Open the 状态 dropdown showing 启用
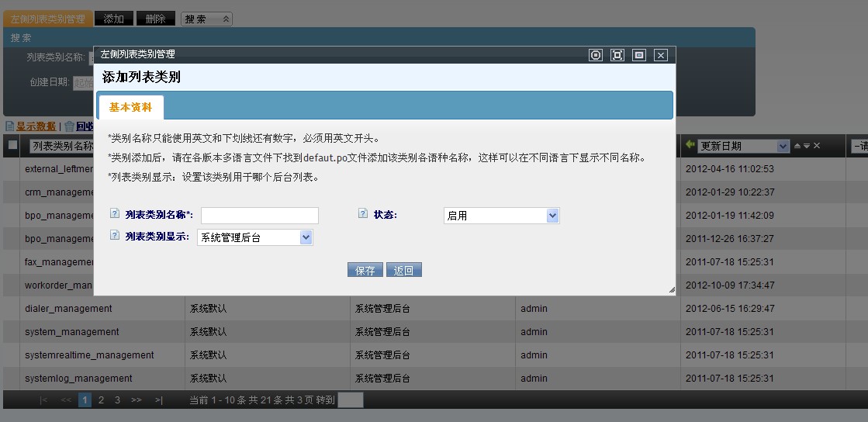The height and width of the screenshot is (422, 868). coord(501,216)
